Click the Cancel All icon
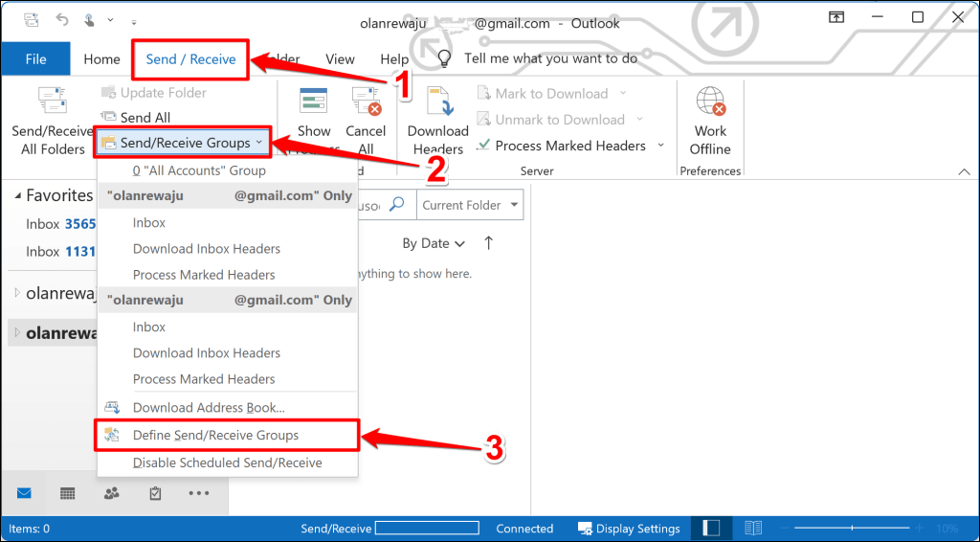 coord(366,102)
